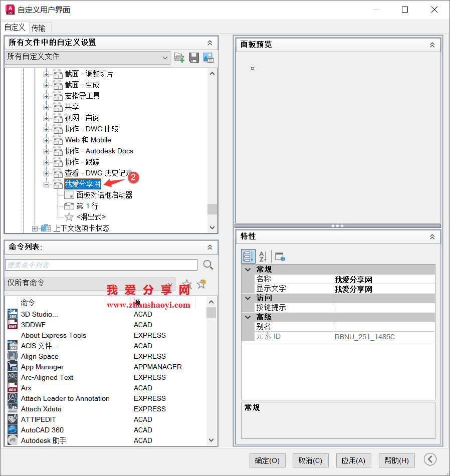Click the save all customization files floppy icon
Image resolution: width=450 pixels, height=476 pixels.
pos(193,57)
